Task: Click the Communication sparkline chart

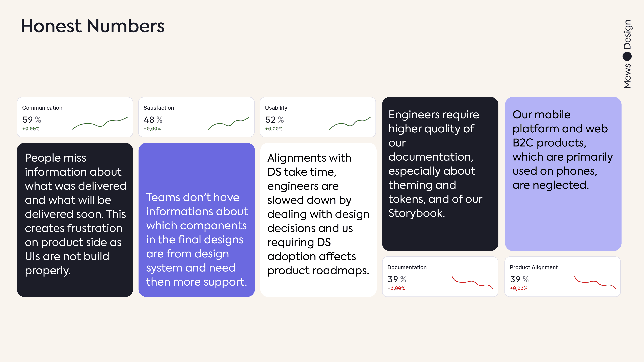Action: 100,123
